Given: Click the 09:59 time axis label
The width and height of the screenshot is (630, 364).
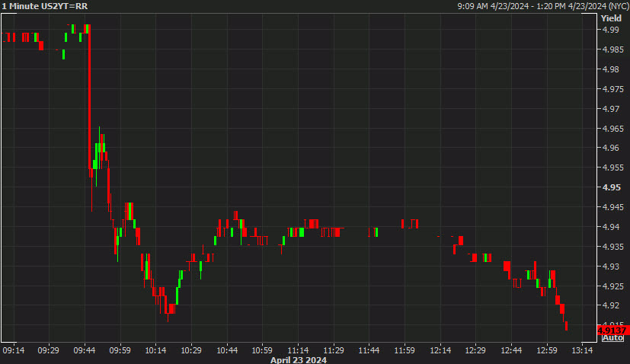Looking at the screenshot, I should (120, 350).
